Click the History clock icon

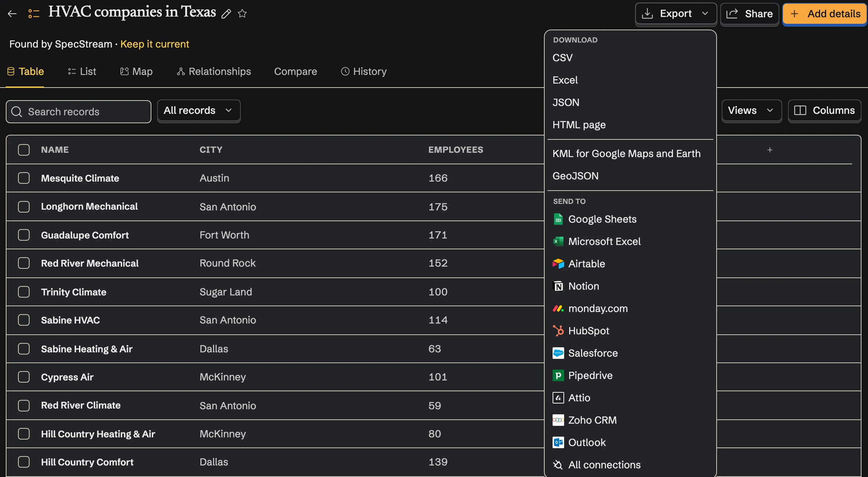click(345, 71)
